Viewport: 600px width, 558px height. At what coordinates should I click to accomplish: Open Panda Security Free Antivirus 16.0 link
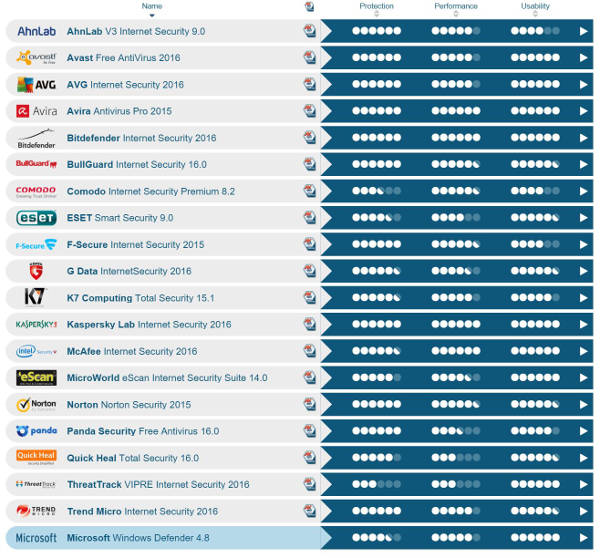[x=143, y=431]
